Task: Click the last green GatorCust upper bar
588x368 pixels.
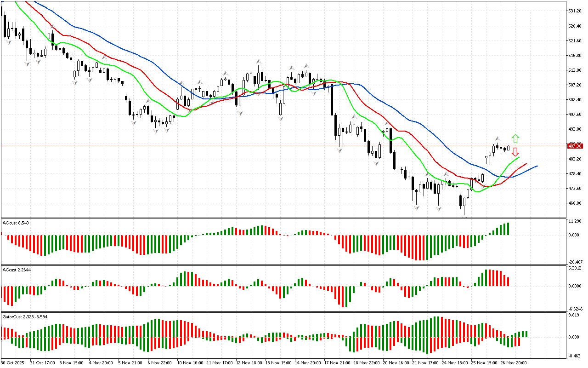Action: tap(526, 334)
